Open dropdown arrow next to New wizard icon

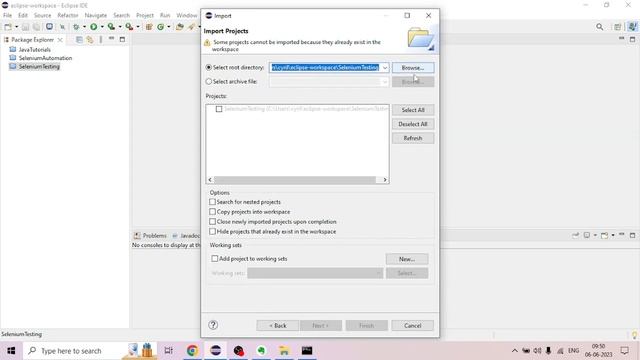[16, 27]
